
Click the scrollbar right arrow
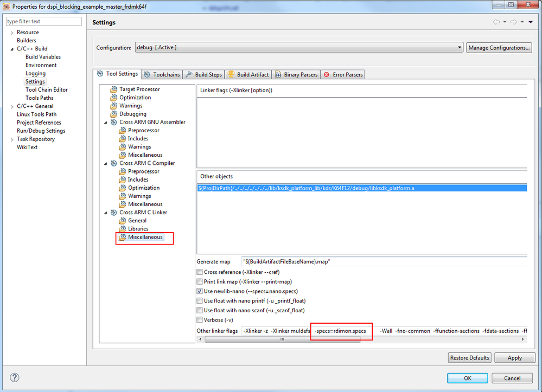523,339
